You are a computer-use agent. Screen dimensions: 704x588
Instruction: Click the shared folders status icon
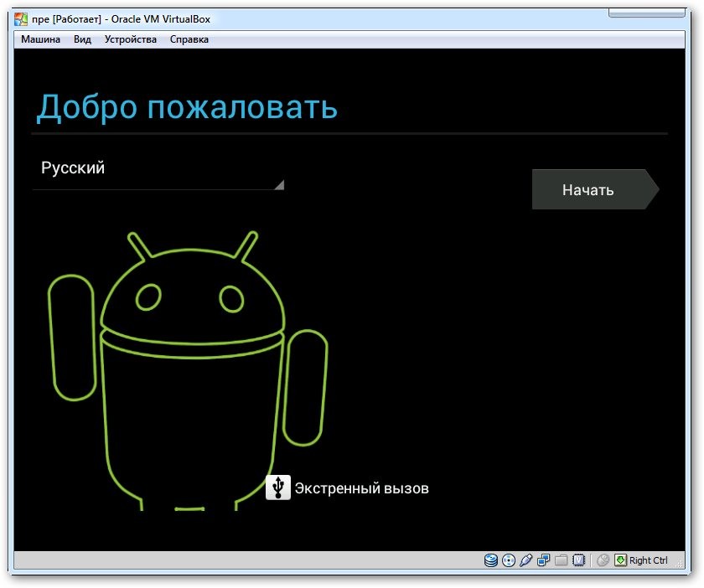pos(561,560)
